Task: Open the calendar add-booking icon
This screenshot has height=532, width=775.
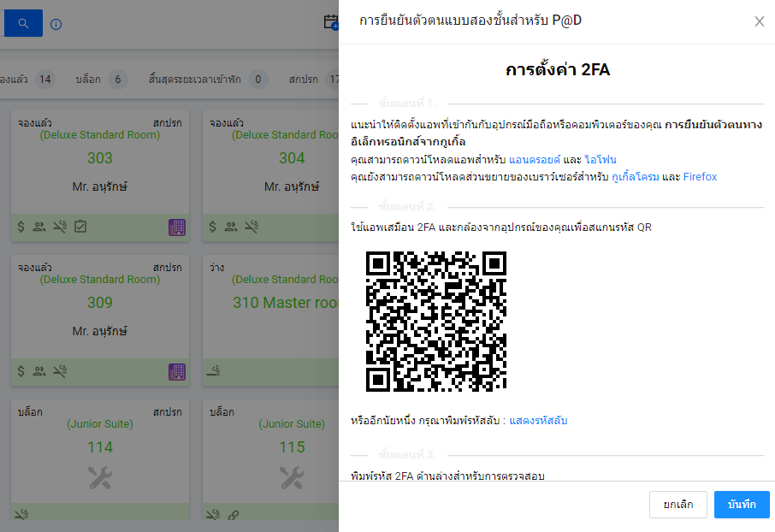Action: point(331,22)
